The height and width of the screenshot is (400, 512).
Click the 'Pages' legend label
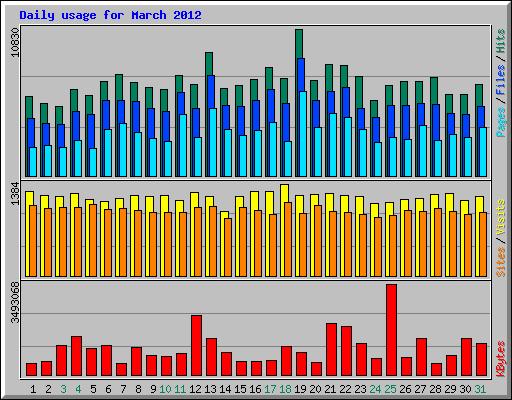[x=501, y=122]
